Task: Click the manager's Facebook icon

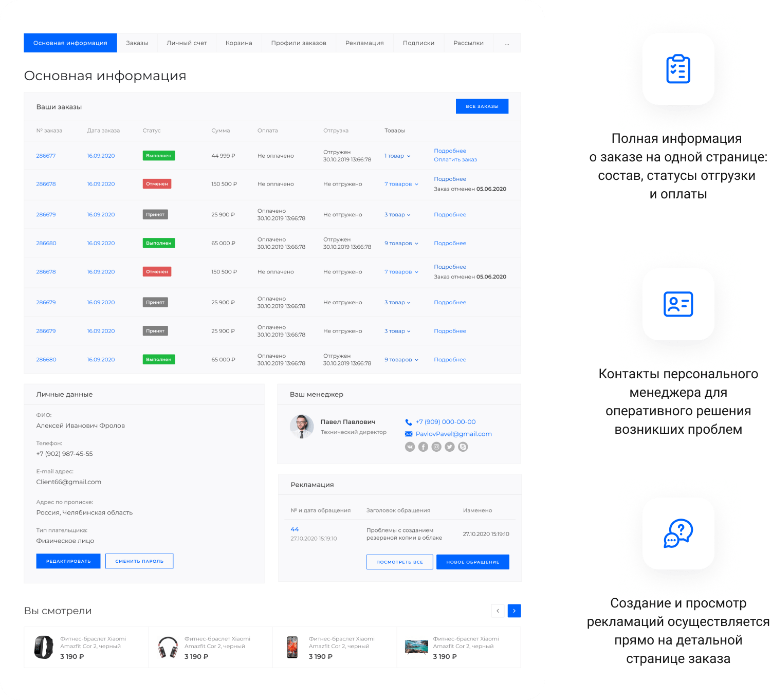Action: (x=423, y=447)
